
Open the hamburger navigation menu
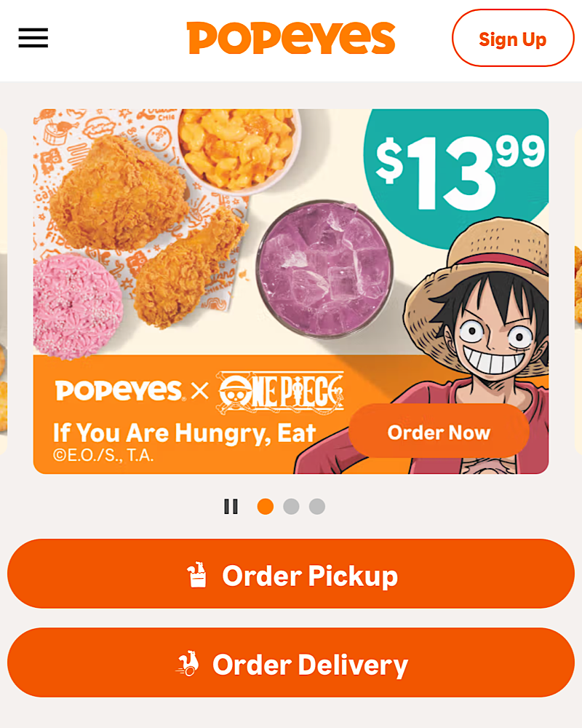[33, 38]
